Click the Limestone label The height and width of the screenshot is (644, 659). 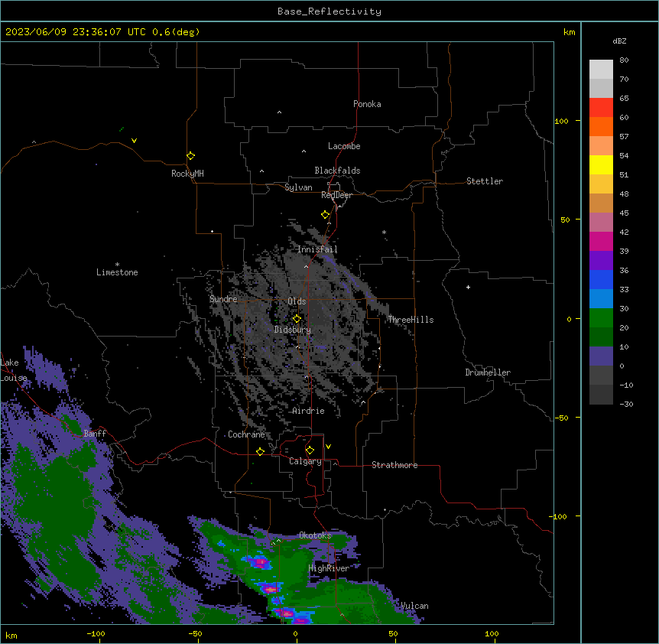pos(117,272)
